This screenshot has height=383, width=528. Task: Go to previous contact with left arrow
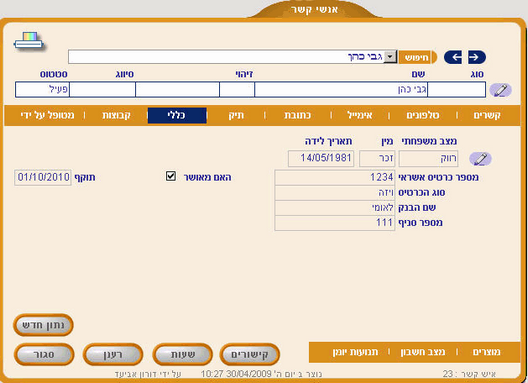pyautogui.click(x=453, y=57)
